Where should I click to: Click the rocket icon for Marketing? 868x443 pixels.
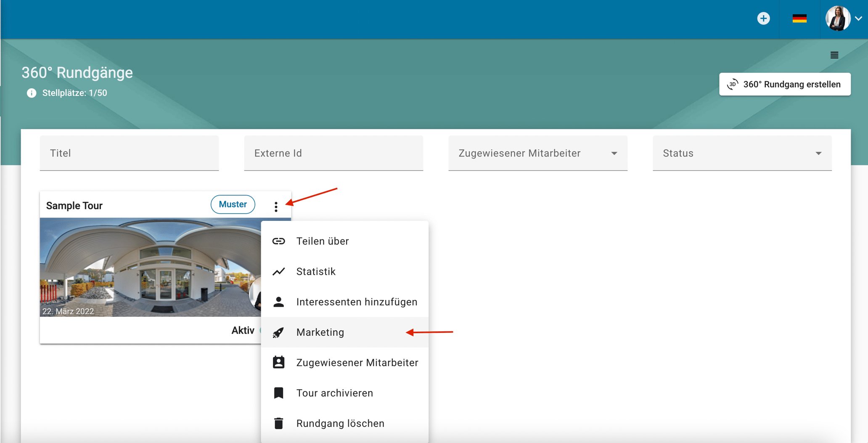278,332
